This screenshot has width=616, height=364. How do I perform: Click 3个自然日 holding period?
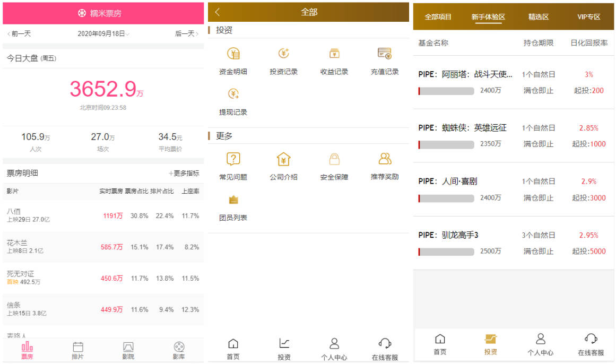(x=539, y=236)
